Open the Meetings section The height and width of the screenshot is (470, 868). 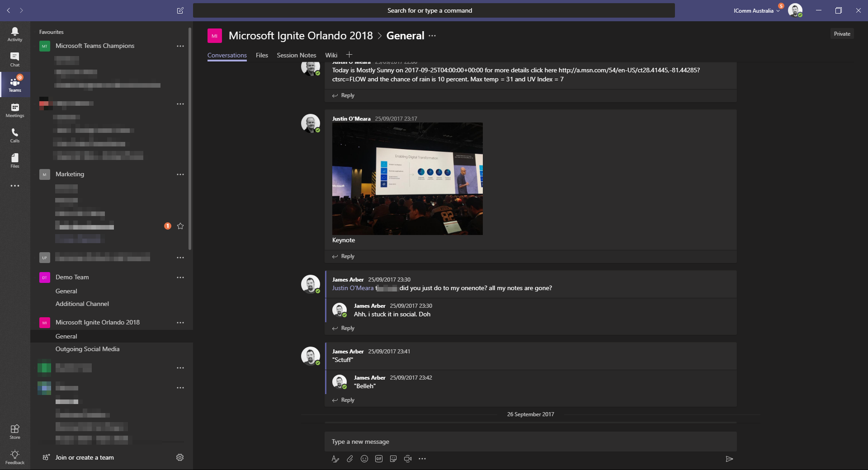point(15,110)
